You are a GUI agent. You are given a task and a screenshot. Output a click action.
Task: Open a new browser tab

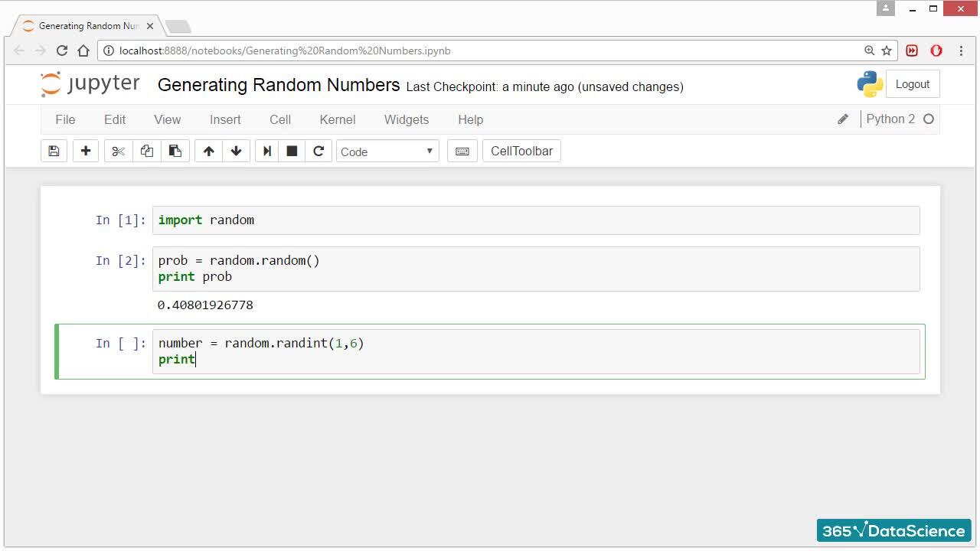click(178, 27)
